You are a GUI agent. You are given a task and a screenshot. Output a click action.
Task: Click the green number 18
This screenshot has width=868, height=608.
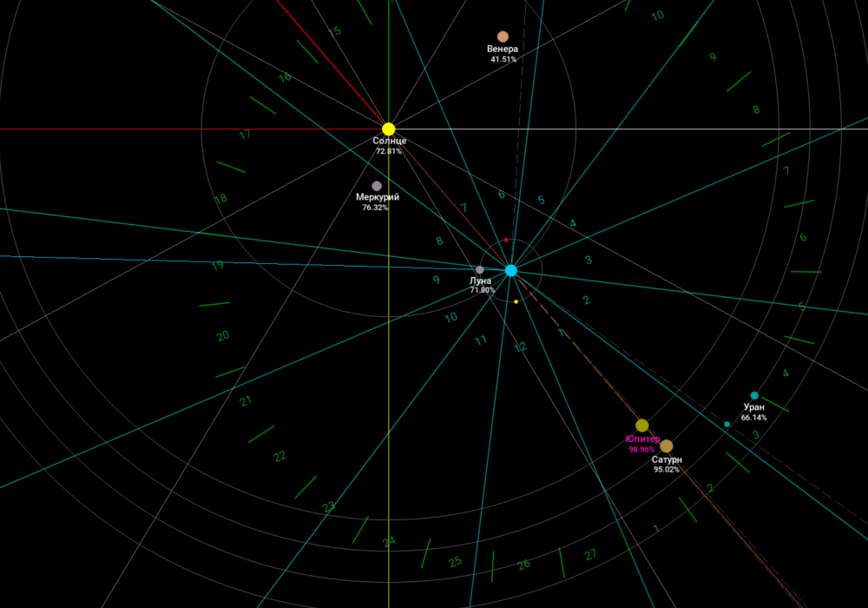220,198
